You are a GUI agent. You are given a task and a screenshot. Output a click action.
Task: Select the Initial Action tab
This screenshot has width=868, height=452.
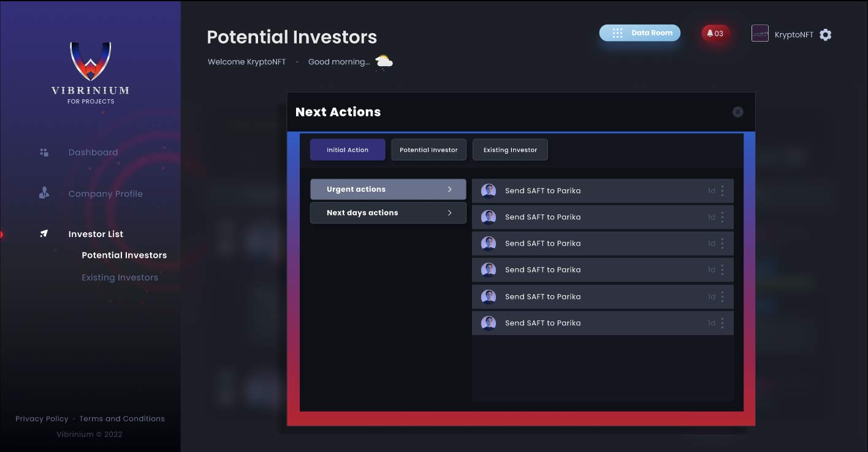coord(348,149)
